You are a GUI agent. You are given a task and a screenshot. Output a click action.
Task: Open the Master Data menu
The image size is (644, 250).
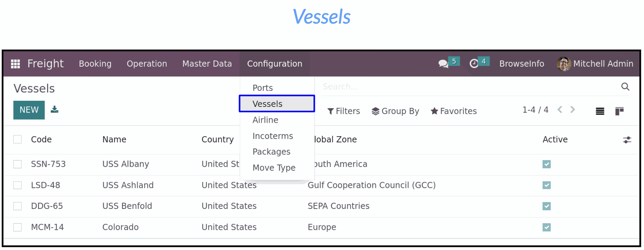pyautogui.click(x=207, y=64)
